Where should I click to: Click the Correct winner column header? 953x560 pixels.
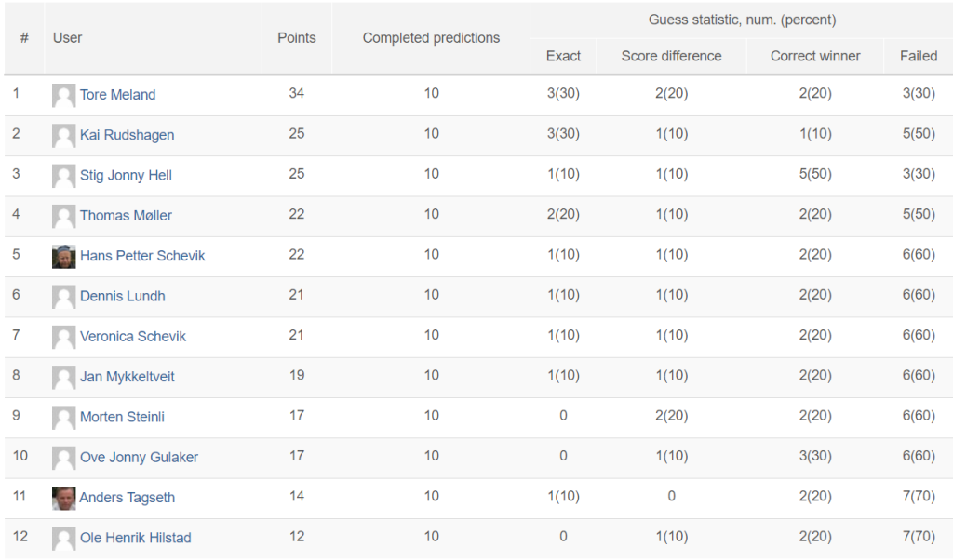[x=815, y=56]
